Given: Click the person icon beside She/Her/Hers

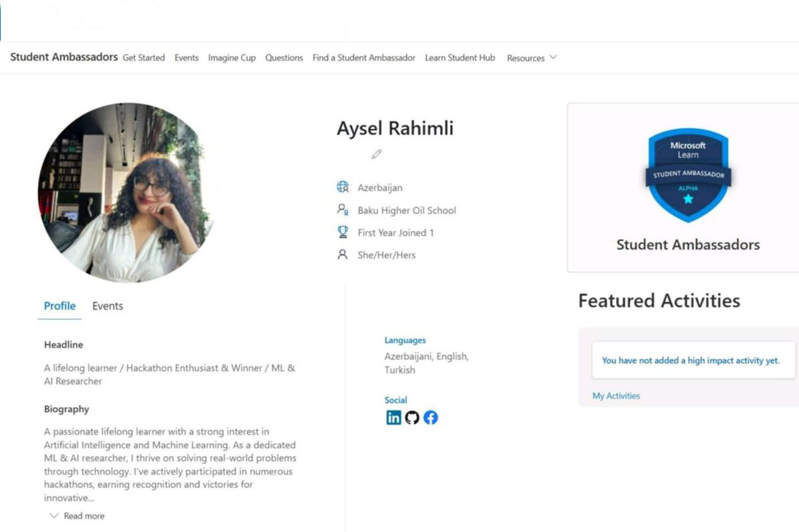Looking at the screenshot, I should (343, 255).
